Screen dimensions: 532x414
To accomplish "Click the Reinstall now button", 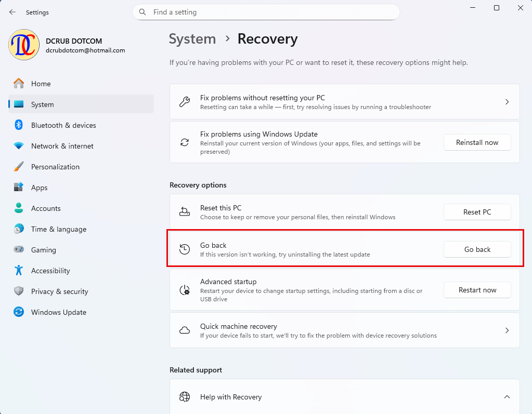I will pos(477,142).
